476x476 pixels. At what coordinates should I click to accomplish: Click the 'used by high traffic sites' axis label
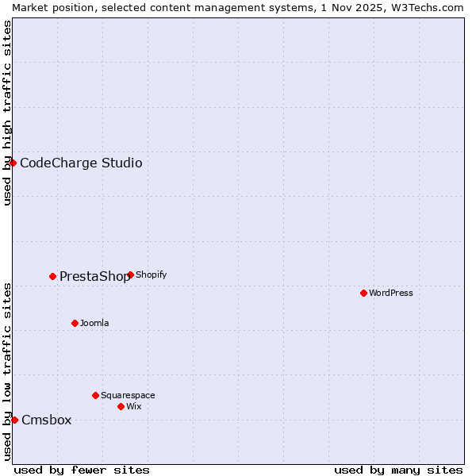tap(7, 113)
